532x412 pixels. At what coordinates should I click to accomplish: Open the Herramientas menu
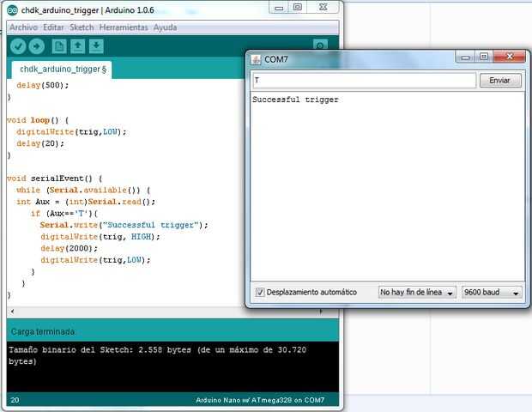(124, 27)
